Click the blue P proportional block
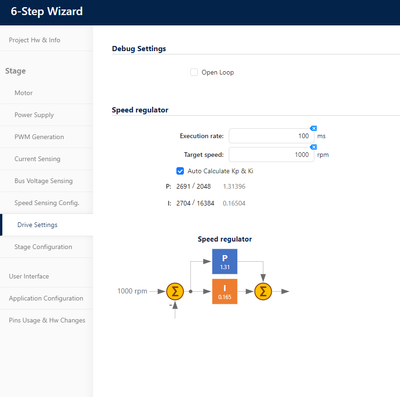Viewport: 400px width, 397px height. pyautogui.click(x=225, y=261)
